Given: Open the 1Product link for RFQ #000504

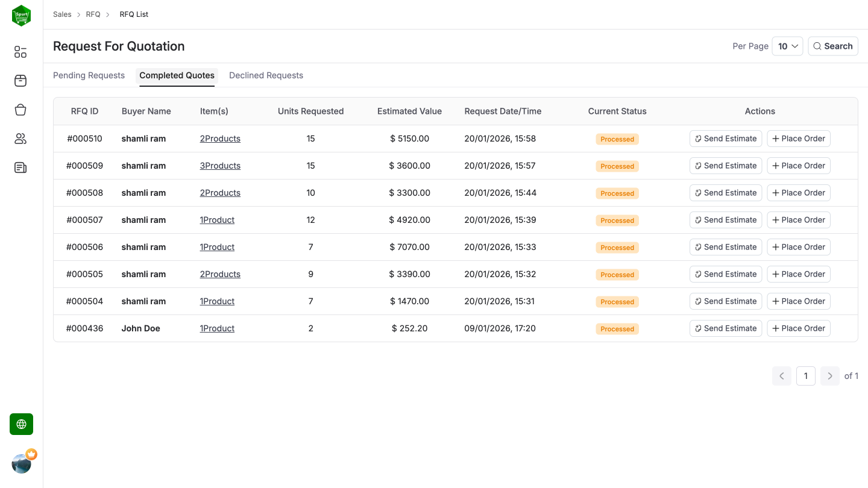Looking at the screenshot, I should point(217,301).
